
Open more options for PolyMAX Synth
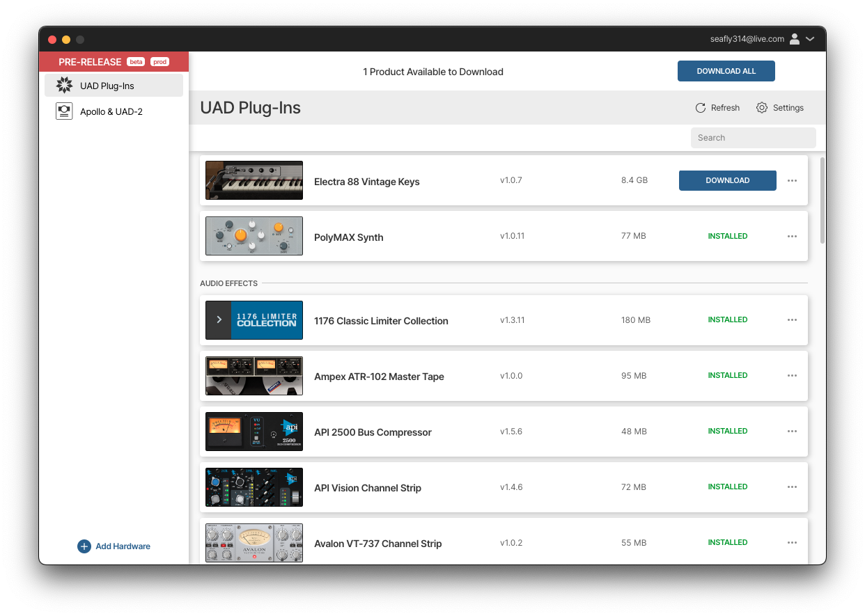(x=792, y=236)
